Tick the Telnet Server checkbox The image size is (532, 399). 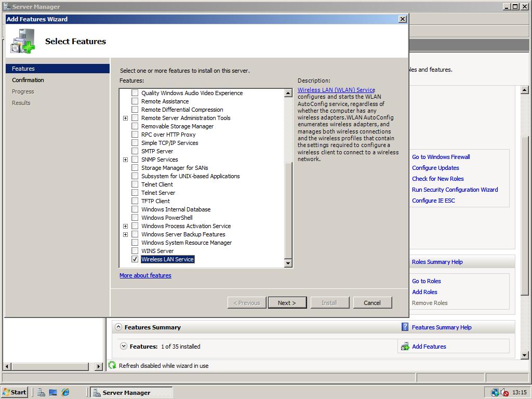[135, 193]
